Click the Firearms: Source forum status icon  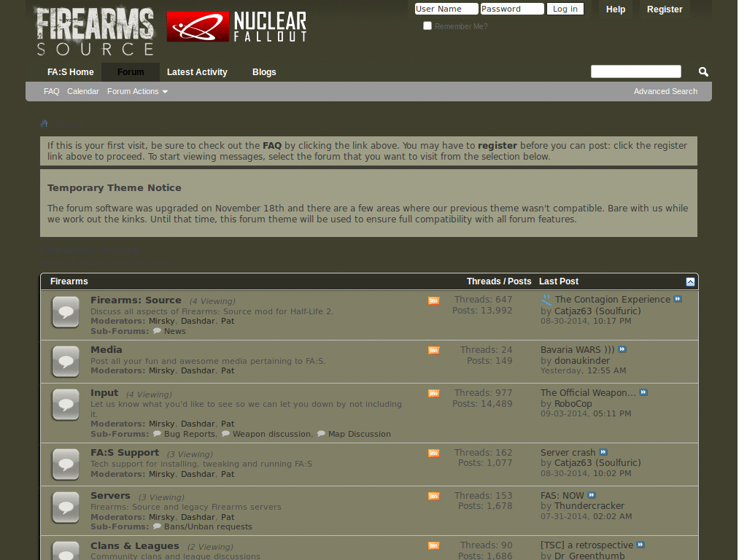(x=66, y=312)
